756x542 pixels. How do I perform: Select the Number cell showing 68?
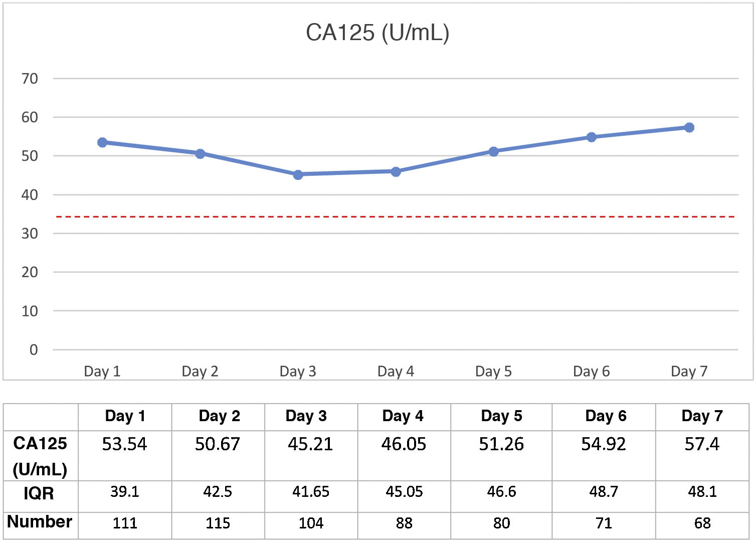point(702,523)
